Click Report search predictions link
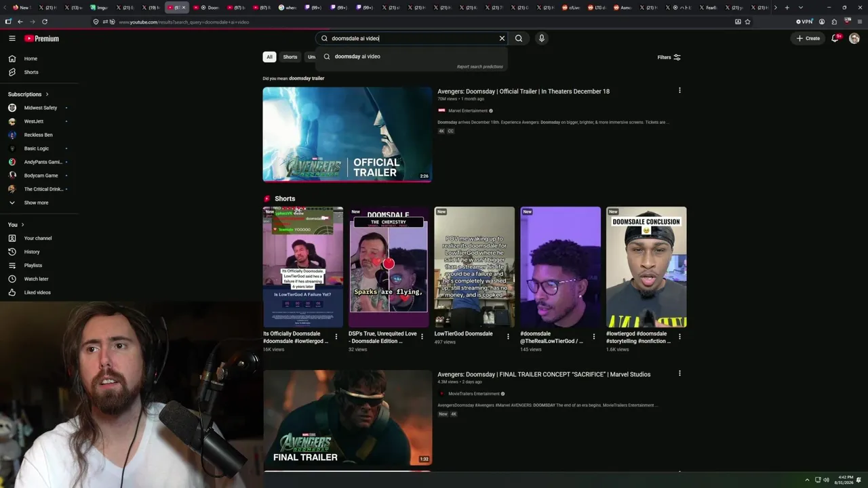The image size is (868, 488). 479,67
